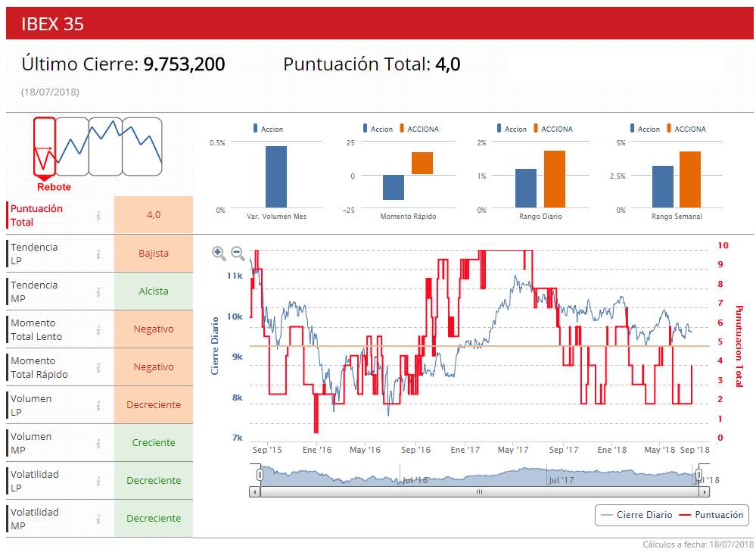This screenshot has height=552, width=756.
Task: Click Decreciente value for Volumen LP
Action: pos(154,405)
